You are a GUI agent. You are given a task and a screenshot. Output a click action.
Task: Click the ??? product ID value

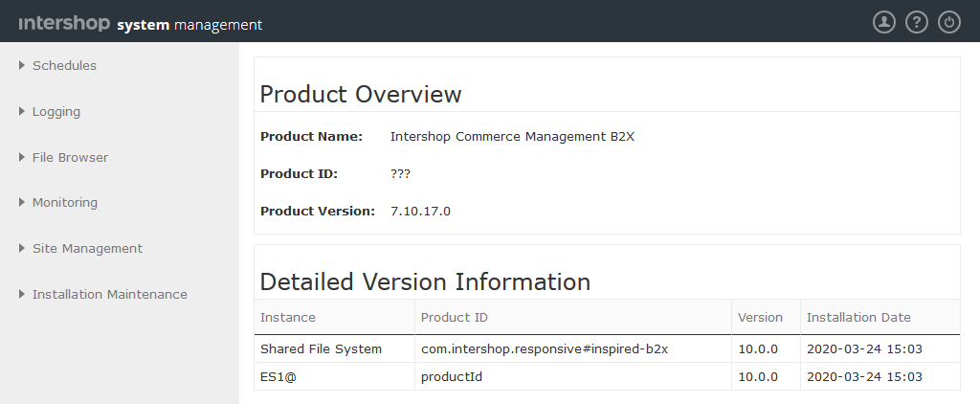401,174
